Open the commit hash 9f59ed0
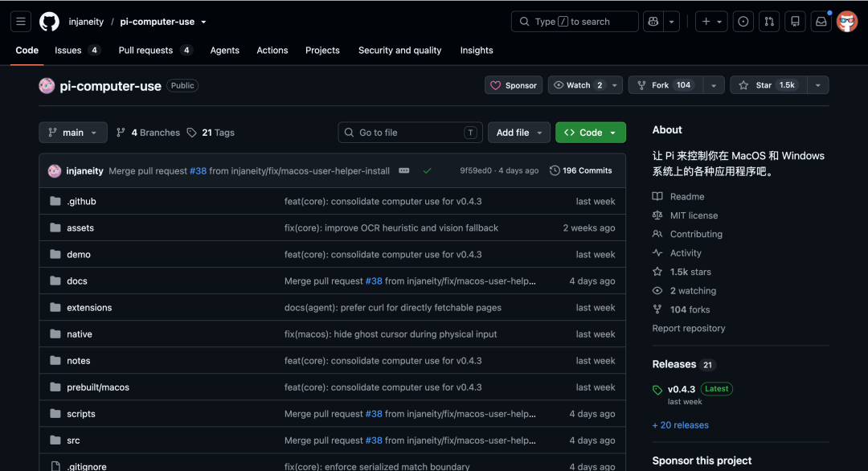This screenshot has width=868, height=471. point(476,170)
